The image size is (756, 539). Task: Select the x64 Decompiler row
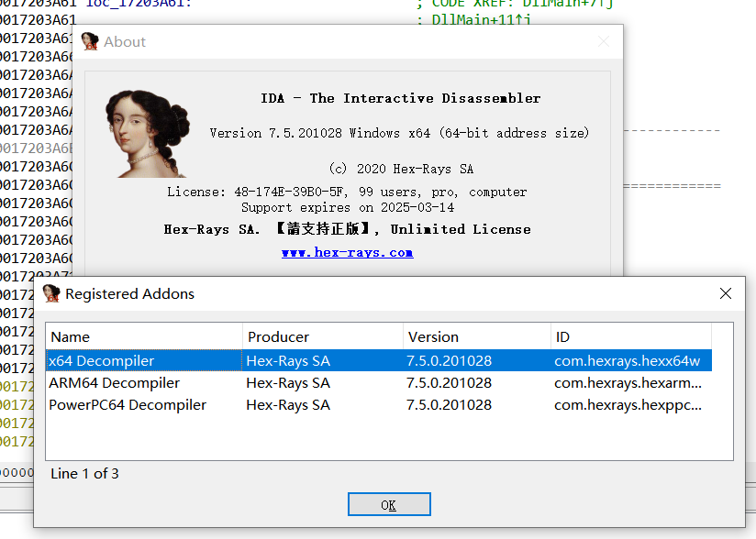click(379, 361)
